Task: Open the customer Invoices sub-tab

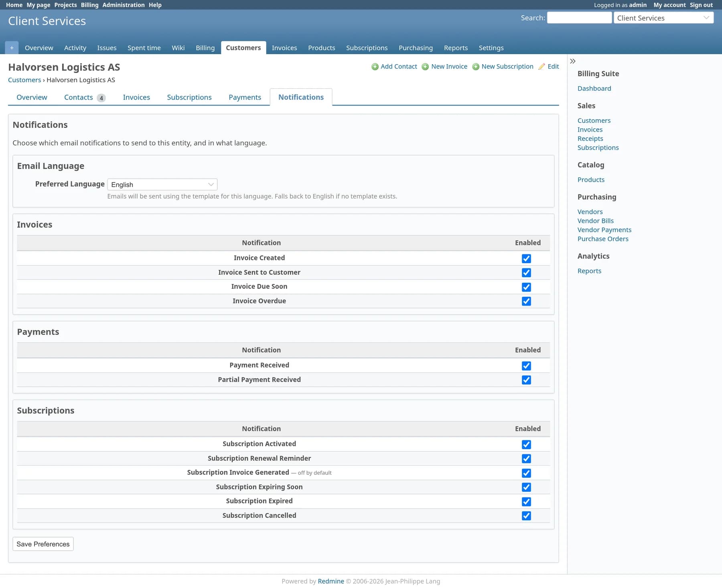Action: pos(136,97)
